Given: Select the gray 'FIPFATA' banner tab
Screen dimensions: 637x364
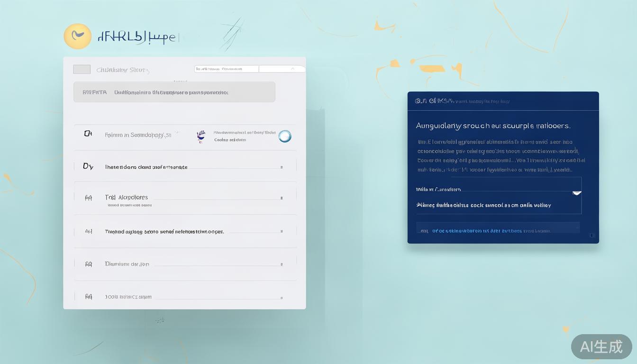Looking at the screenshot, I should click(174, 92).
